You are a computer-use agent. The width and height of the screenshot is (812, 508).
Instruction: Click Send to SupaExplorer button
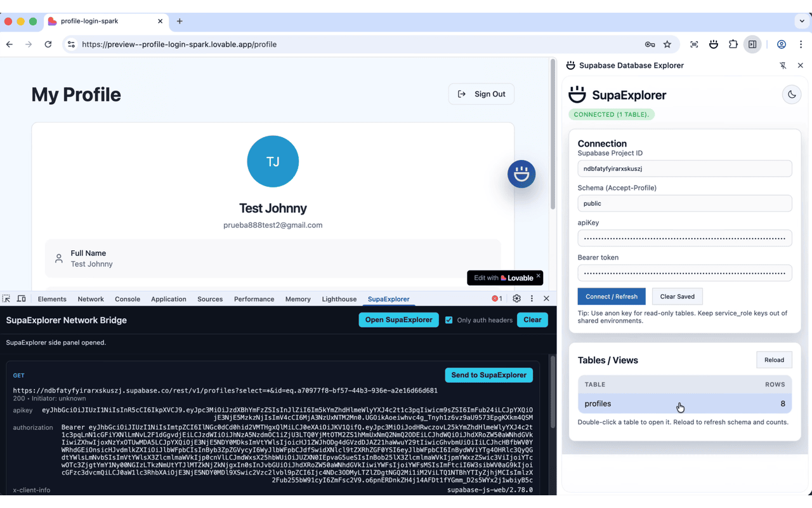coord(489,375)
